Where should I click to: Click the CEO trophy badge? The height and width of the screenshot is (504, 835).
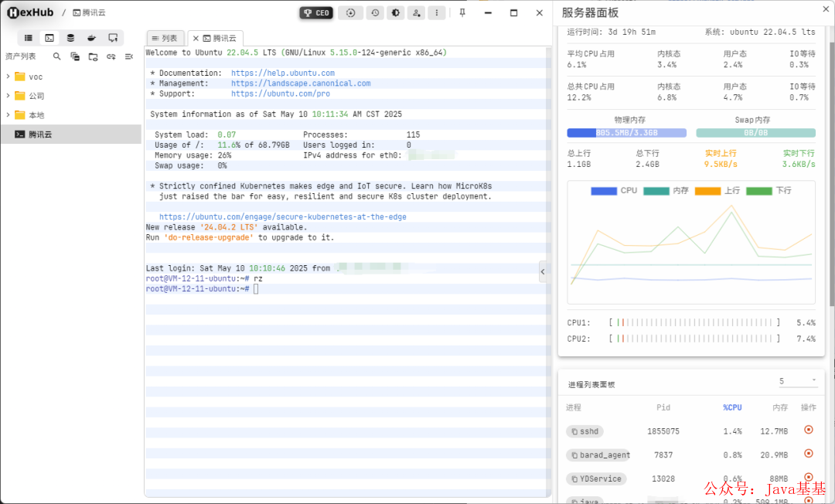pyautogui.click(x=316, y=13)
